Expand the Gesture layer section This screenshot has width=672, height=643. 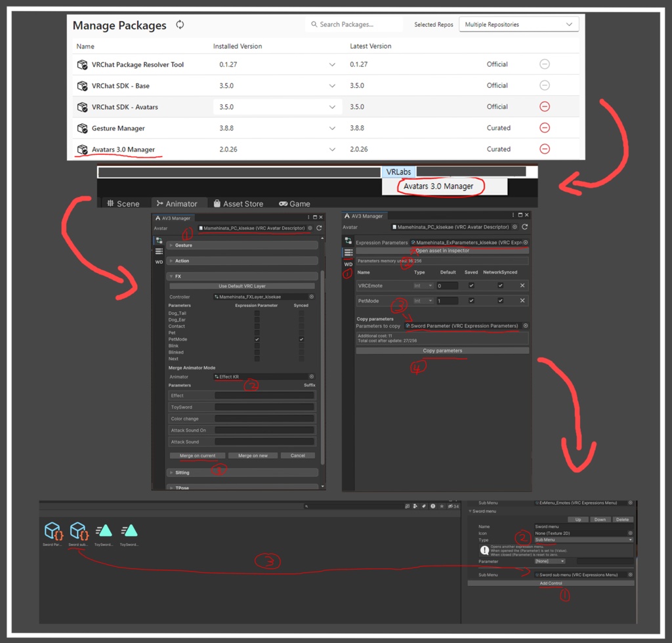[x=242, y=245]
